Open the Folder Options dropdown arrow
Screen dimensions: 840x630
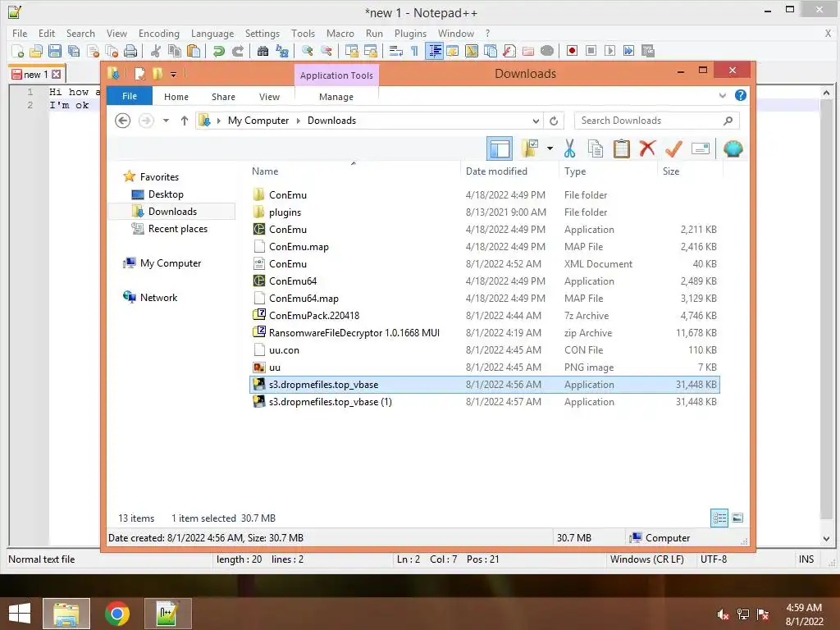point(550,148)
